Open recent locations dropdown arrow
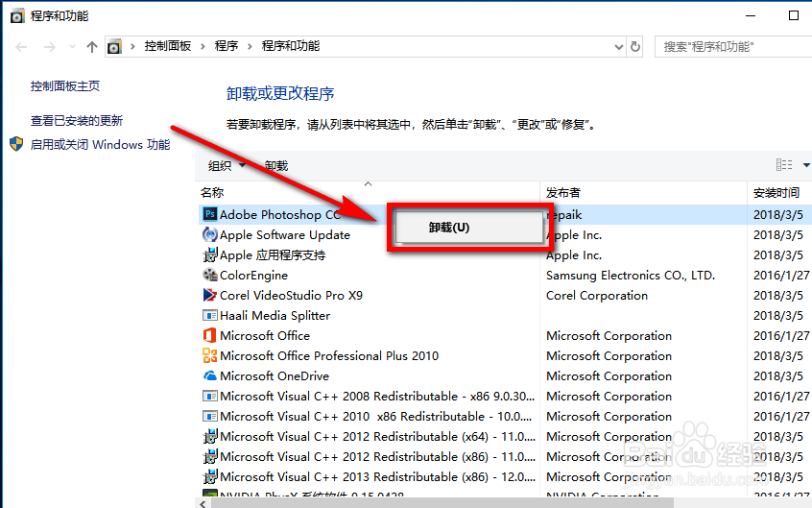 pyautogui.click(x=73, y=47)
